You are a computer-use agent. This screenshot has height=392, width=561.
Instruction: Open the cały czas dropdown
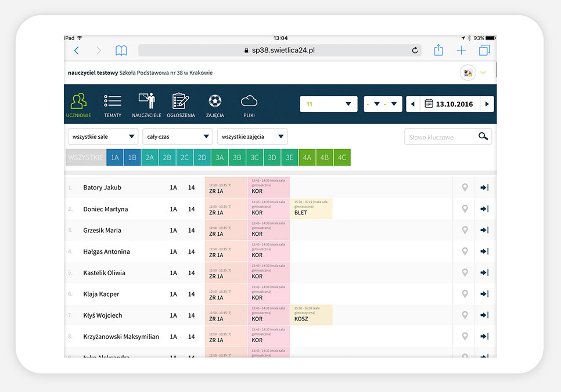178,136
